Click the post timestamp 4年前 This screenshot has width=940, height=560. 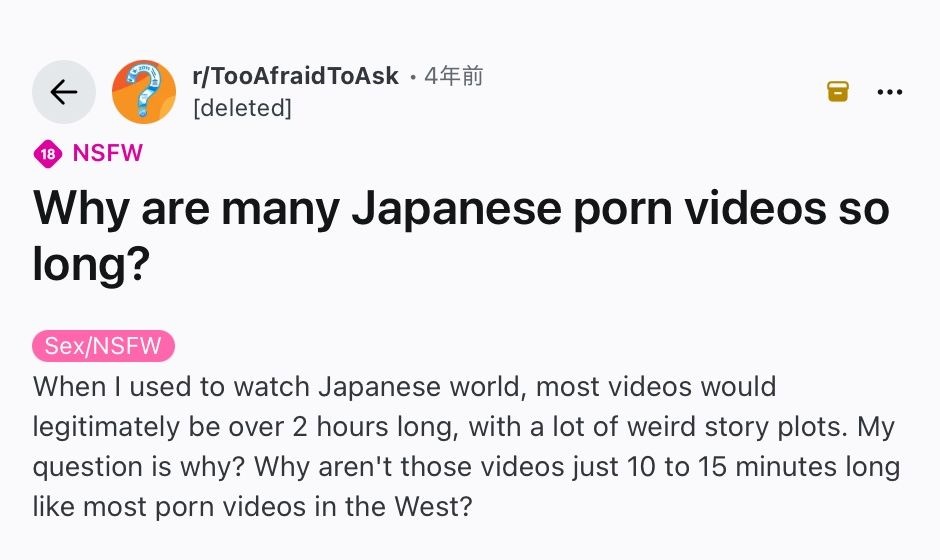point(453,76)
